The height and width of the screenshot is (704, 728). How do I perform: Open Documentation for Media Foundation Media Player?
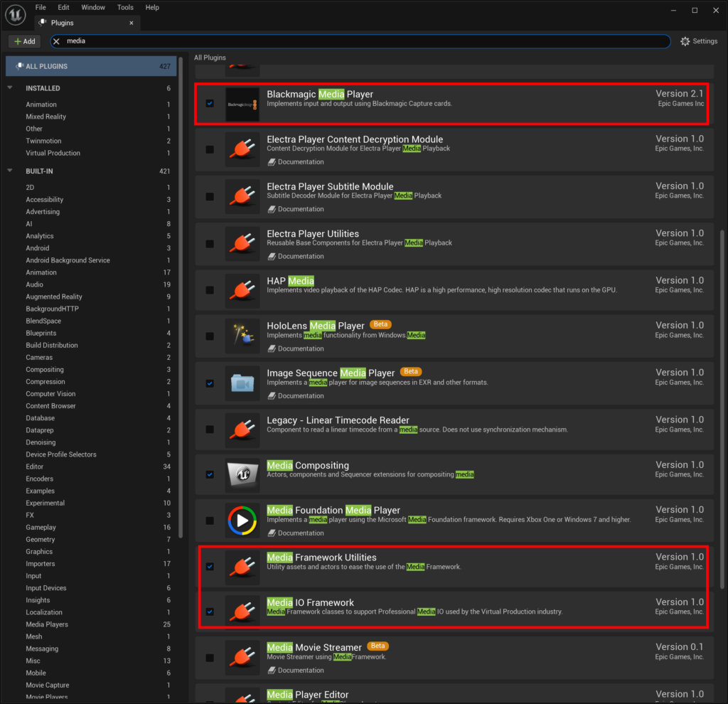click(x=296, y=533)
